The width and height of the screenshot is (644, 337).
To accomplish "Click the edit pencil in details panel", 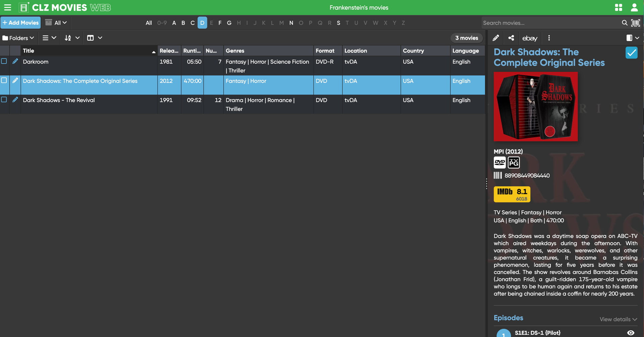I will pos(496,38).
